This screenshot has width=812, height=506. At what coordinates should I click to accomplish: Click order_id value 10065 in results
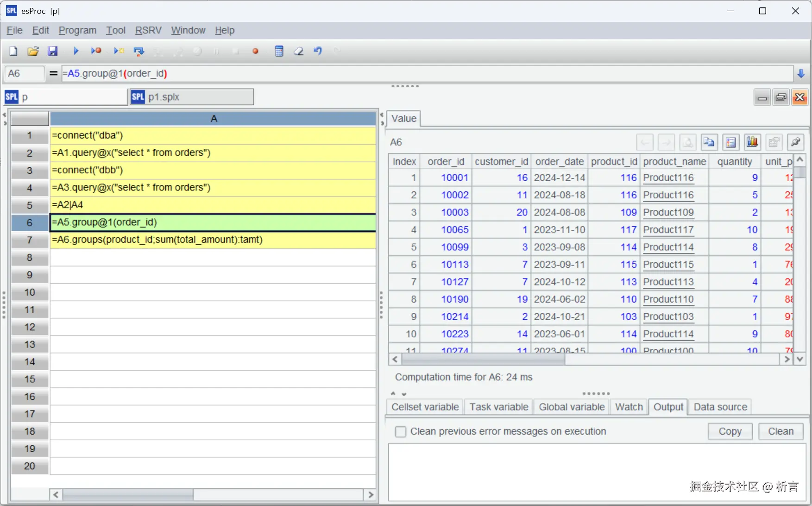(454, 230)
